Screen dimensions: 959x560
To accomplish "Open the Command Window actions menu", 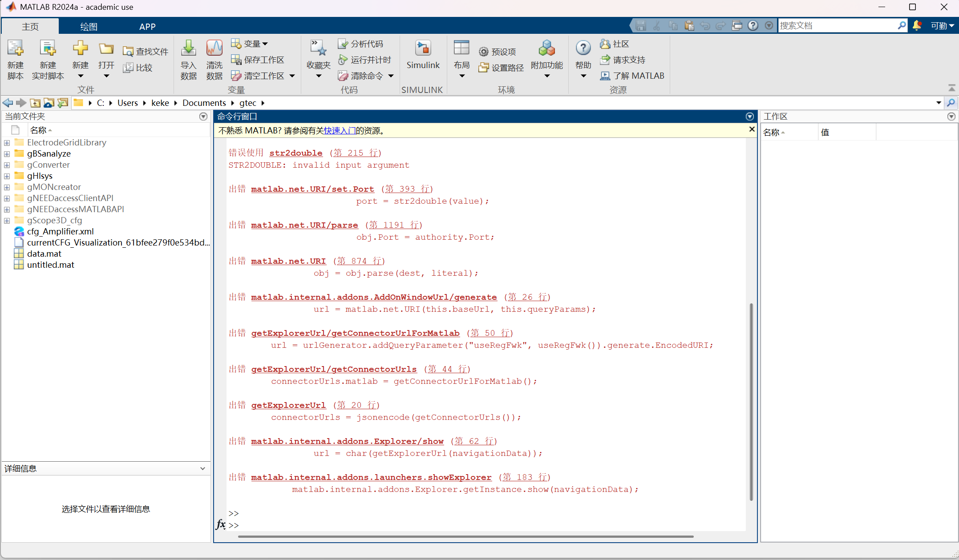I will click(x=750, y=117).
